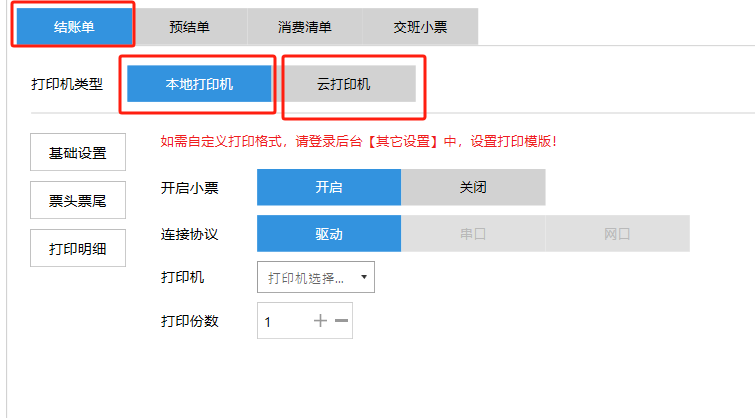Show 打印明细 settings section

point(78,247)
